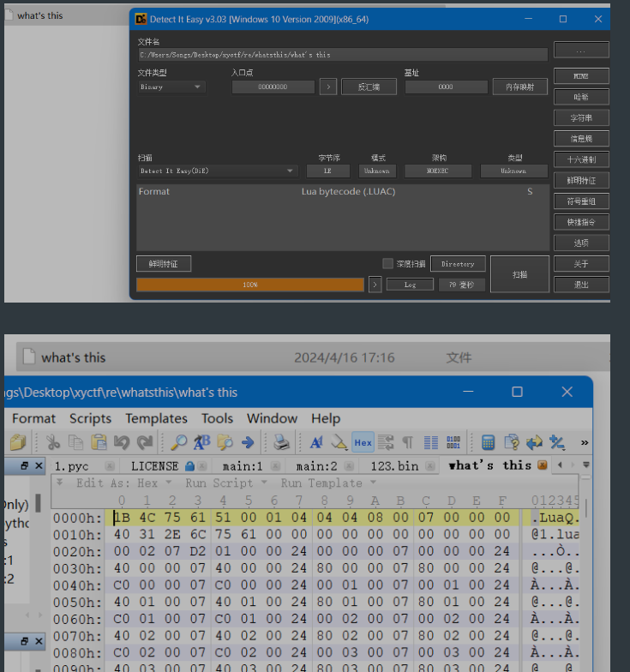Click the file path input field

coord(342,55)
